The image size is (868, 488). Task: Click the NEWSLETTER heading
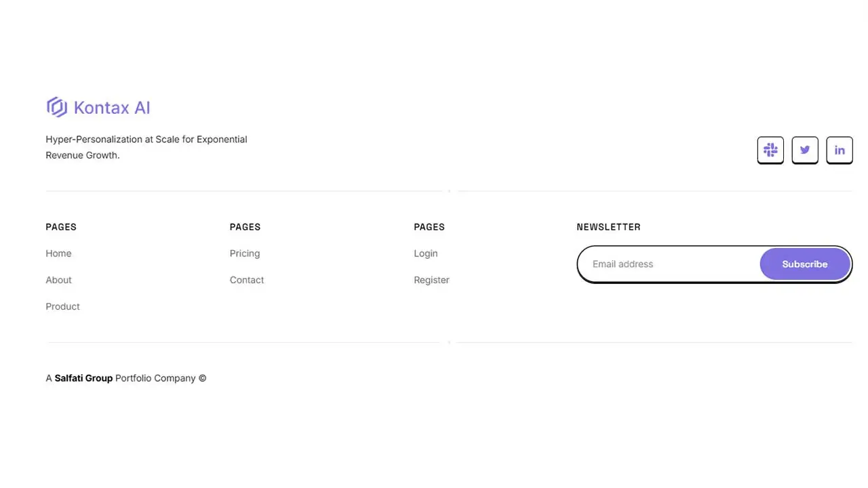608,227
